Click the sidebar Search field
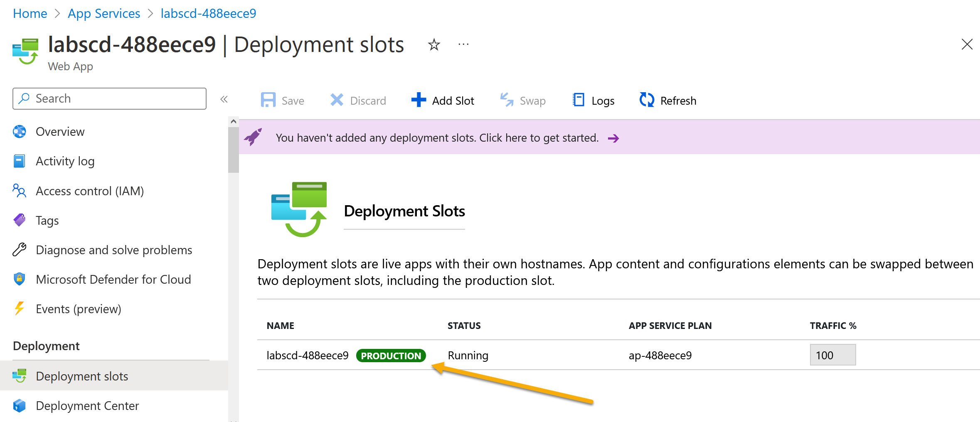The height and width of the screenshot is (422, 980). (x=109, y=98)
